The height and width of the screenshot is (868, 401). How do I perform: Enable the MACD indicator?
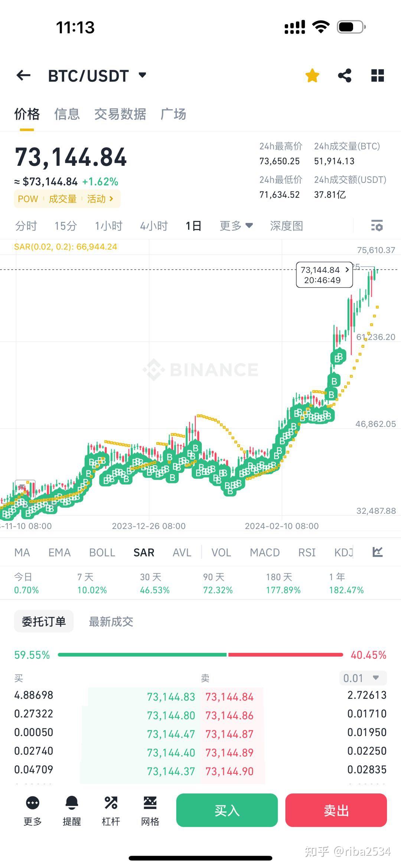click(x=264, y=552)
